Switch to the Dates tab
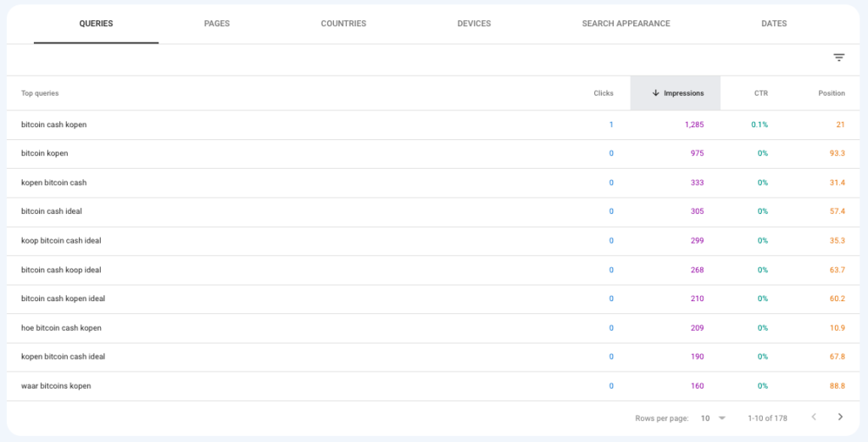The image size is (868, 442). tap(774, 24)
